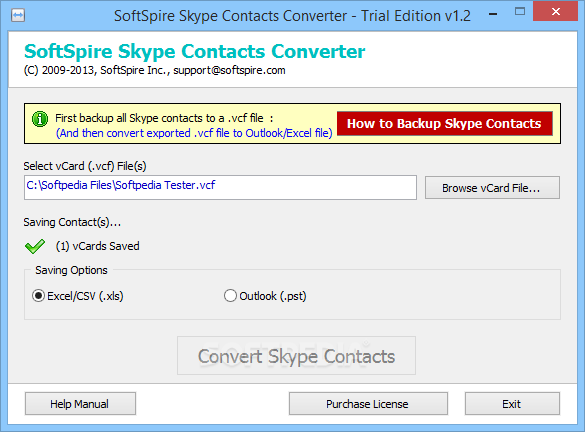Click the vCard file path field
The image size is (585, 432).
(220, 187)
